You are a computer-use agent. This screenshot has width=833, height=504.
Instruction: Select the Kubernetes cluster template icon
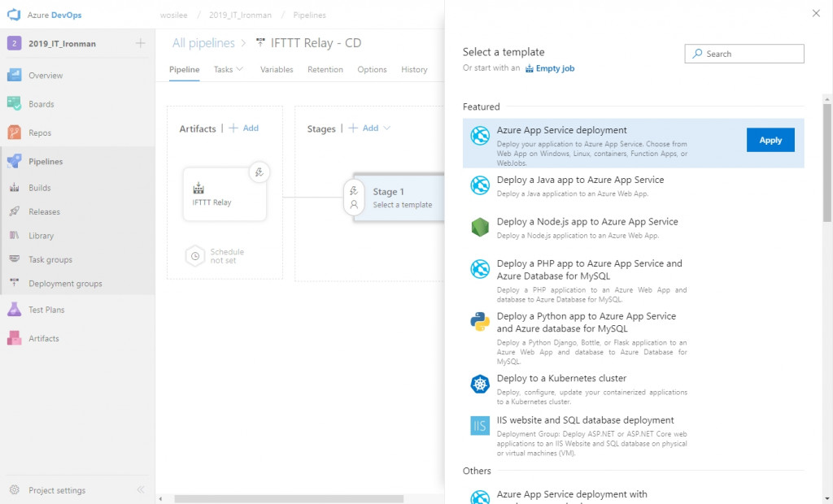coord(480,384)
